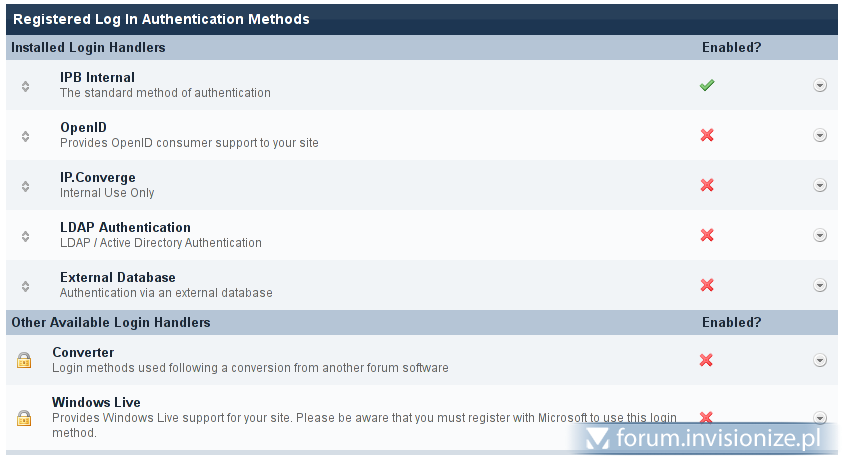Viewport: 842px width, 456px height.
Task: Expand the External Database options dropdown
Action: point(820,285)
